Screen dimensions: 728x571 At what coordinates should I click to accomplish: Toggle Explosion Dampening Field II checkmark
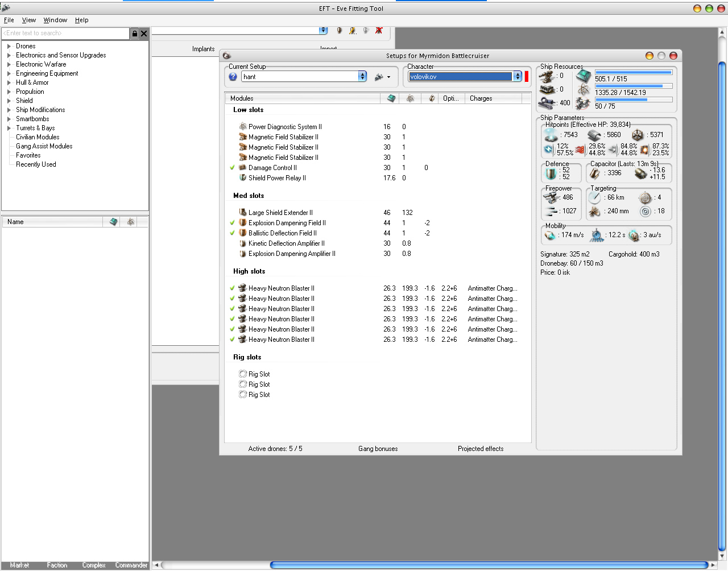coord(232,223)
